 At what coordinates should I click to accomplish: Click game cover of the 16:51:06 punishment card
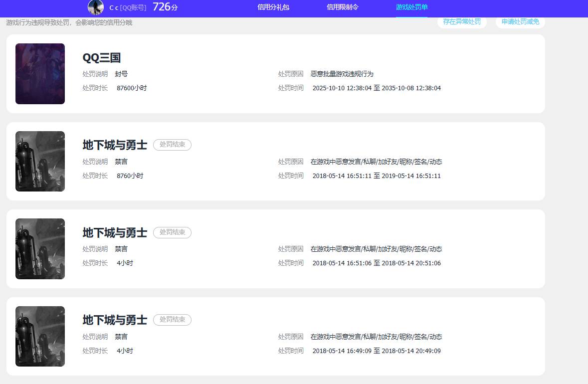coord(40,249)
